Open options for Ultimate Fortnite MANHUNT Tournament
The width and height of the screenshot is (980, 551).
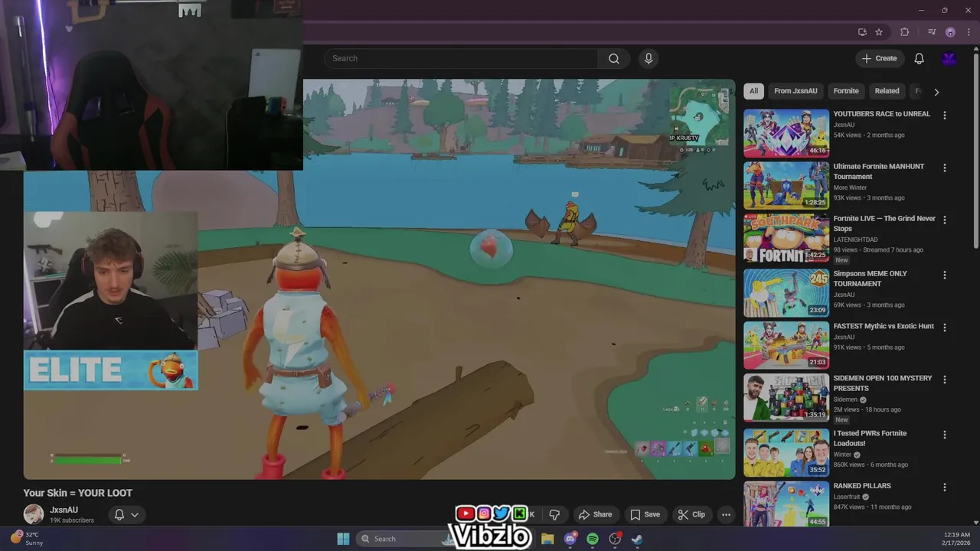(x=944, y=168)
